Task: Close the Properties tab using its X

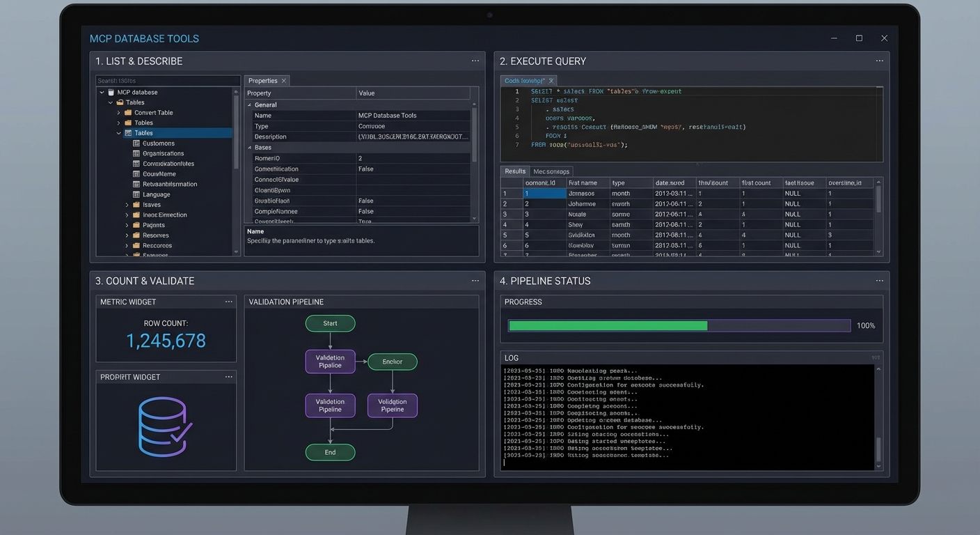Action: 284,81
